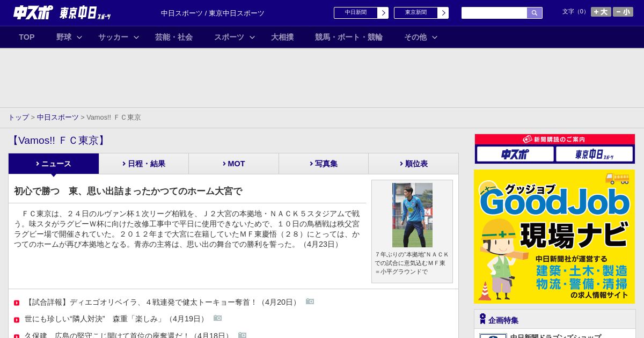Image resolution: width=644 pixels, height=338 pixels.
Task: Click 企画特集 section heading
Action: (x=503, y=320)
